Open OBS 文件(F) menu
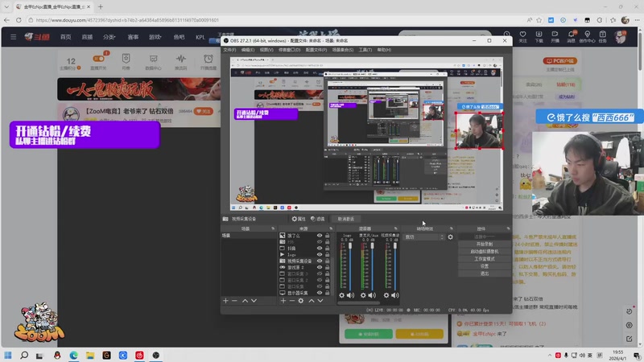644x362 pixels. point(229,50)
